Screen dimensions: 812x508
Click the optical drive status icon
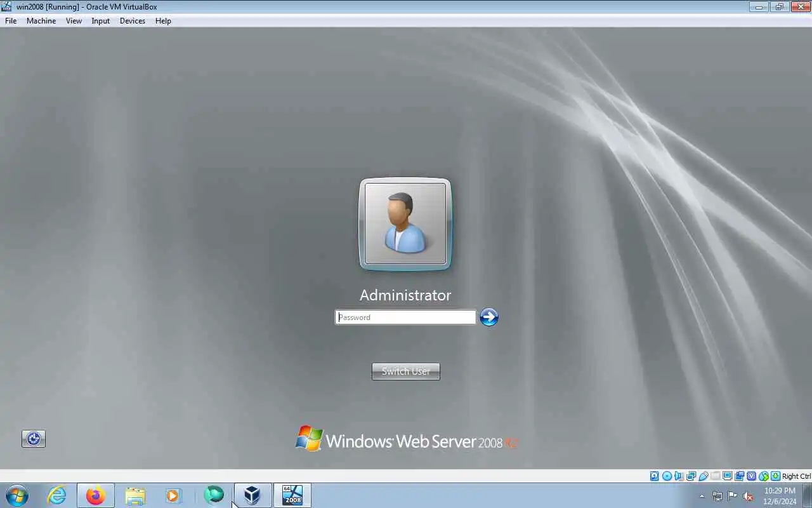(667, 476)
